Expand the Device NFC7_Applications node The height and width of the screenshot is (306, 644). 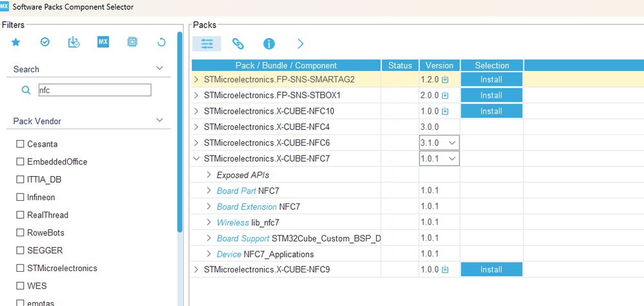click(x=209, y=254)
